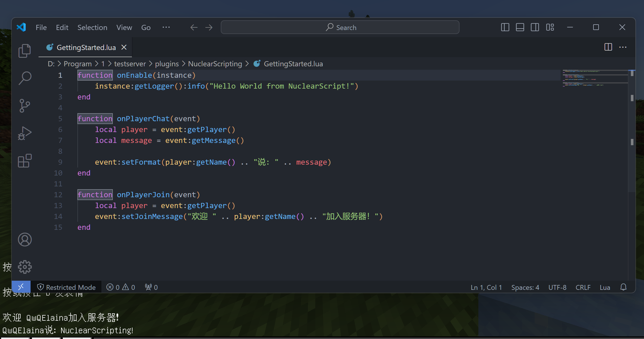The width and height of the screenshot is (644, 339).
Task: Open the GettingStarted.lua breadcrumb dropdown
Action: [x=288, y=64]
